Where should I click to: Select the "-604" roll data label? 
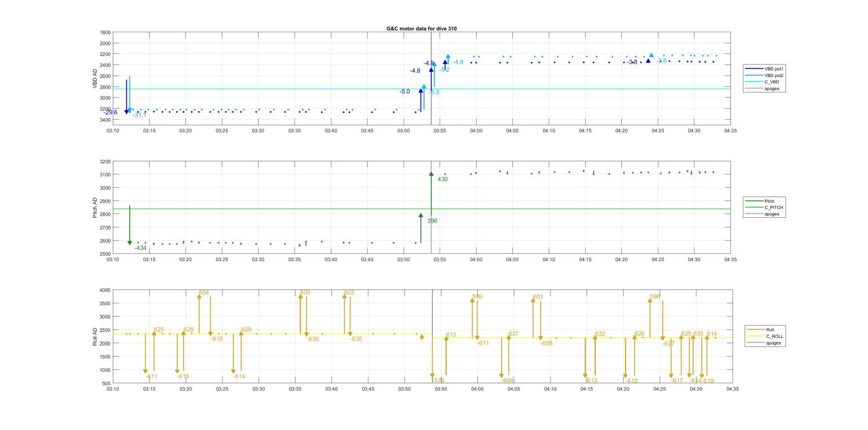[x=508, y=380]
